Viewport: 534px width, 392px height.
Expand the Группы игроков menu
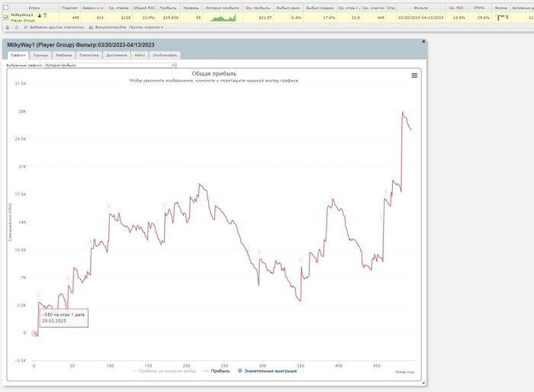pos(146,27)
